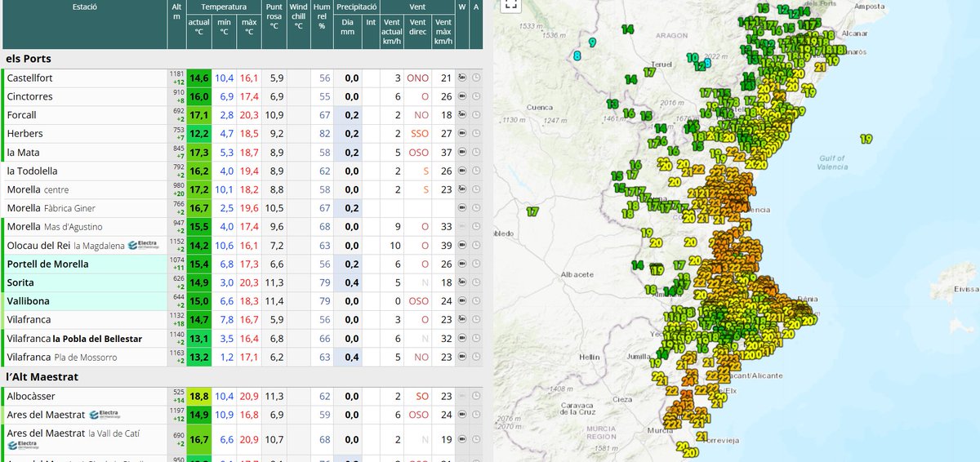
Task: Click the Electra logo next to Olocau del Rei
Action: coord(144,245)
